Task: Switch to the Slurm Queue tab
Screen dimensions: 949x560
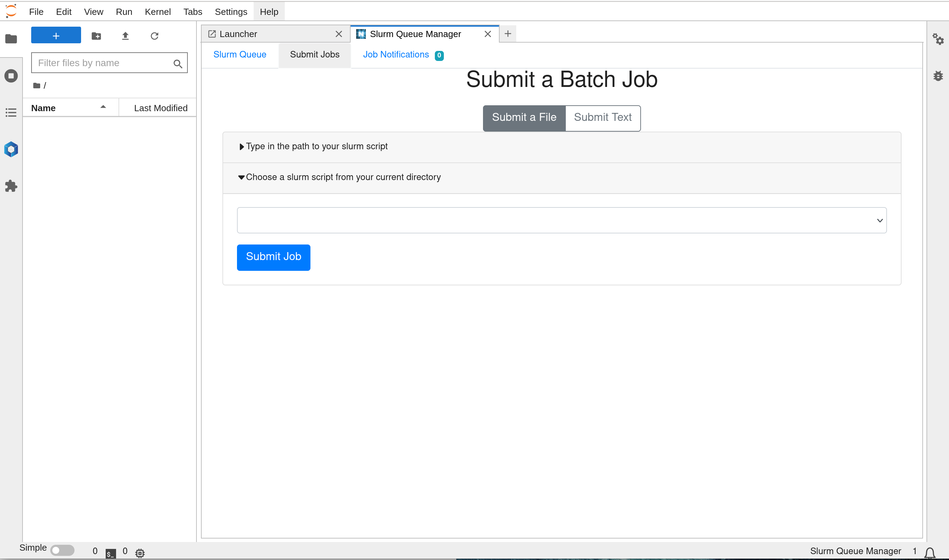Action: click(240, 55)
